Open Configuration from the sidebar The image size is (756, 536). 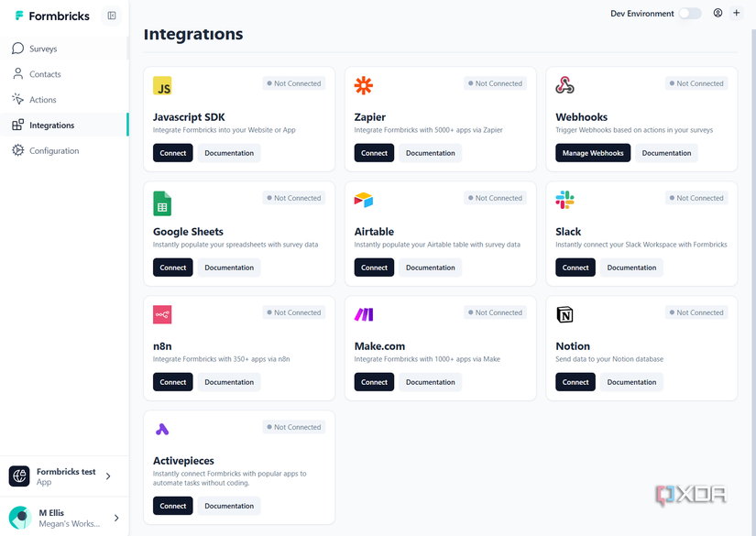[50, 150]
